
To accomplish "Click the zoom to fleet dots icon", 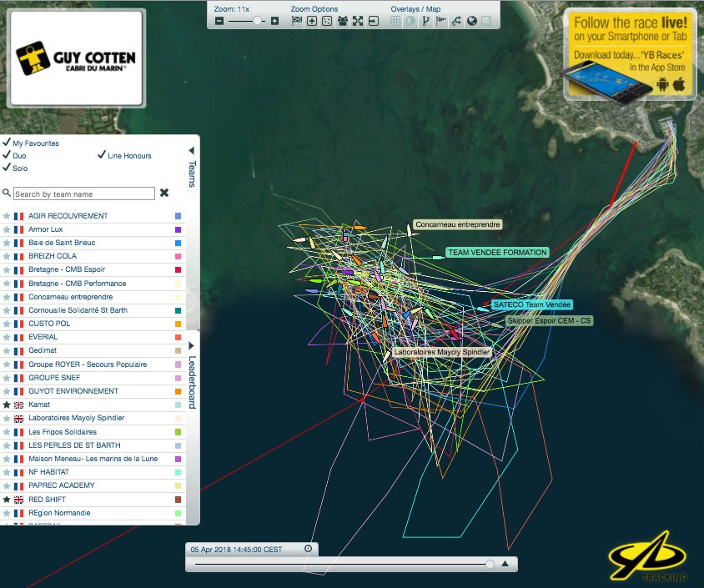I will click(x=327, y=21).
